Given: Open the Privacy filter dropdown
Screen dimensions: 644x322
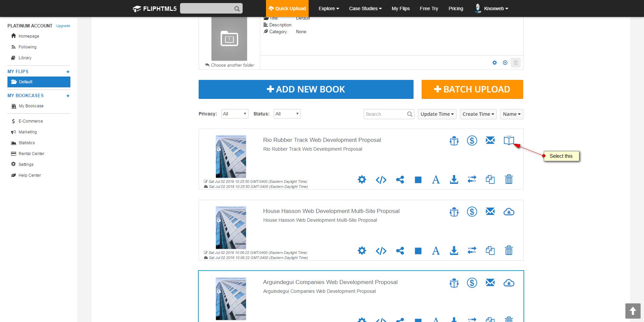Looking at the screenshot, I should (235, 114).
